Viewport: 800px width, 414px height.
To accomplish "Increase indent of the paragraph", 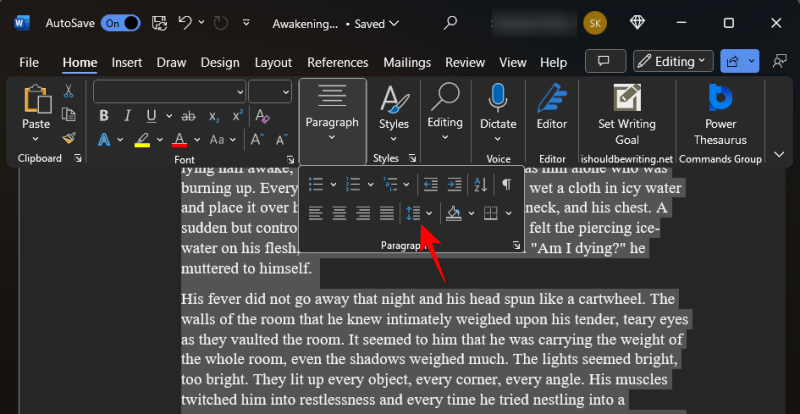I will pos(455,184).
